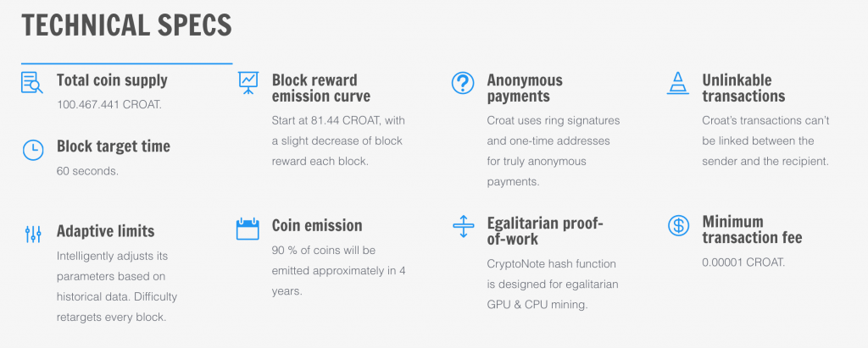
Task: Click the chart presentation icon for emission curve
Action: click(x=248, y=82)
